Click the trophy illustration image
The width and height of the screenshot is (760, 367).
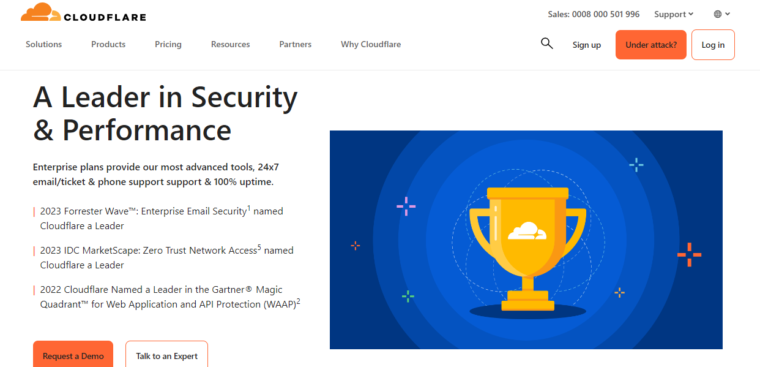(526, 239)
